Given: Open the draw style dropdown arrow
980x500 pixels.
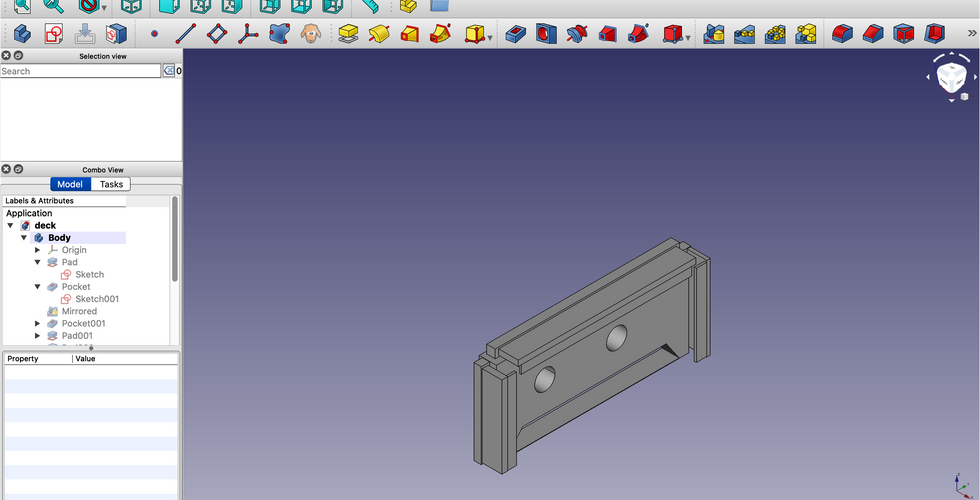Looking at the screenshot, I should (x=104, y=8).
